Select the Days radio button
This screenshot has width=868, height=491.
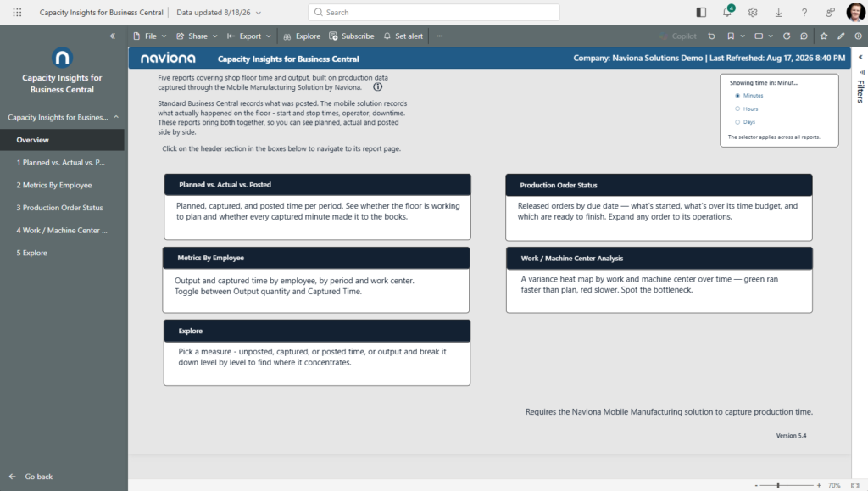tap(737, 122)
